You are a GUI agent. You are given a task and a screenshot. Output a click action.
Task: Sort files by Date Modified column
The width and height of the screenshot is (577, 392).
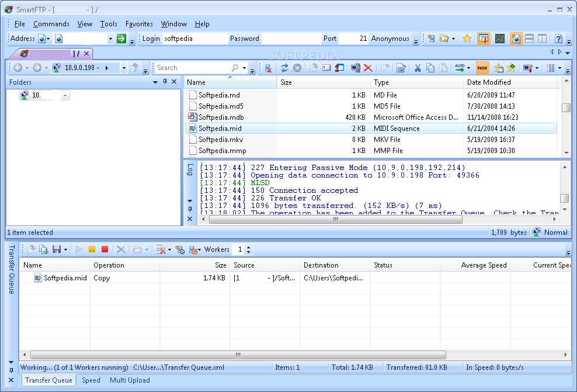click(x=489, y=82)
